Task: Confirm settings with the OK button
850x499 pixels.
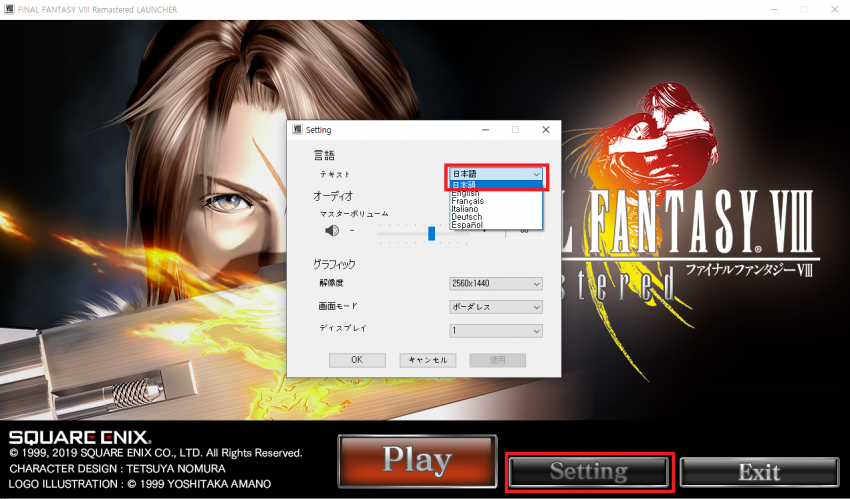Action: [x=357, y=360]
